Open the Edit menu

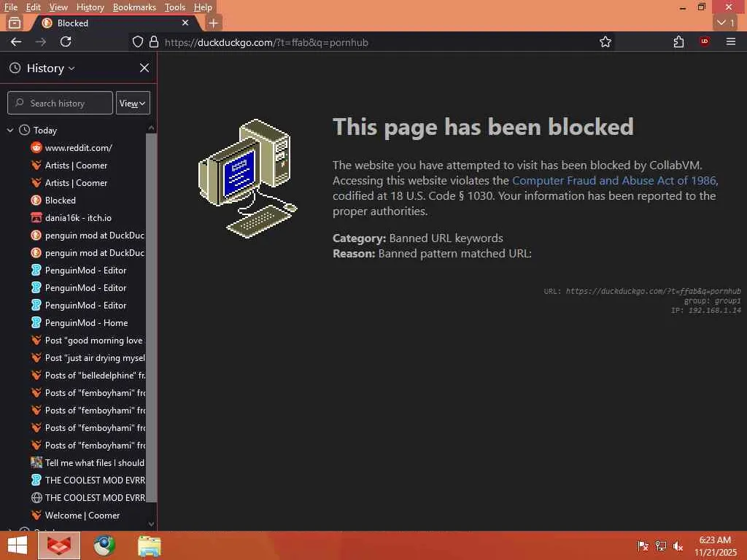tap(33, 7)
